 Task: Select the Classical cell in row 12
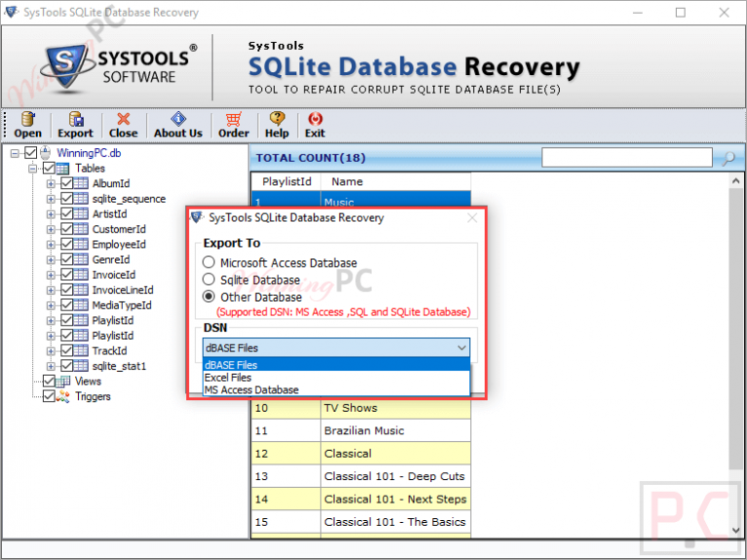(395, 454)
